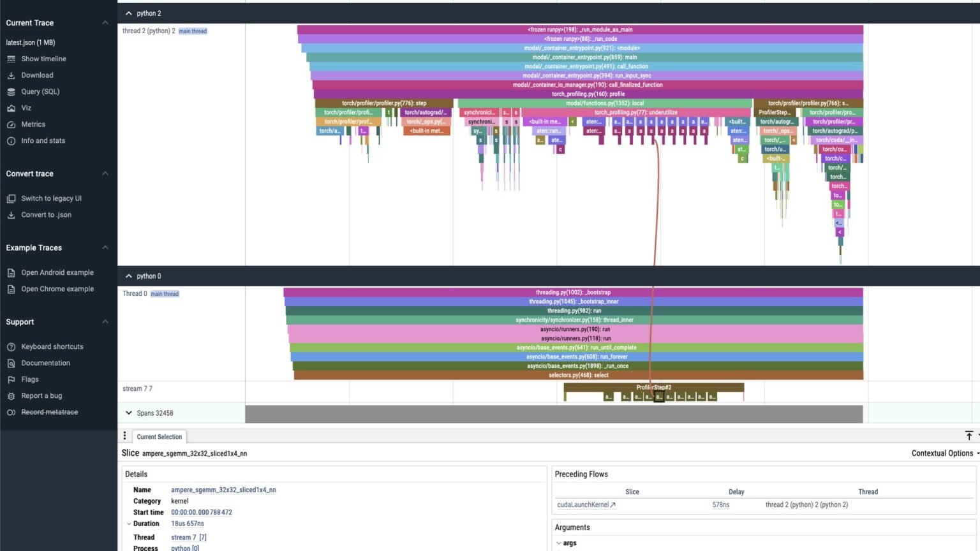Collapse the args arguments tree
Viewport: 980px width, 551px height.
coord(559,543)
